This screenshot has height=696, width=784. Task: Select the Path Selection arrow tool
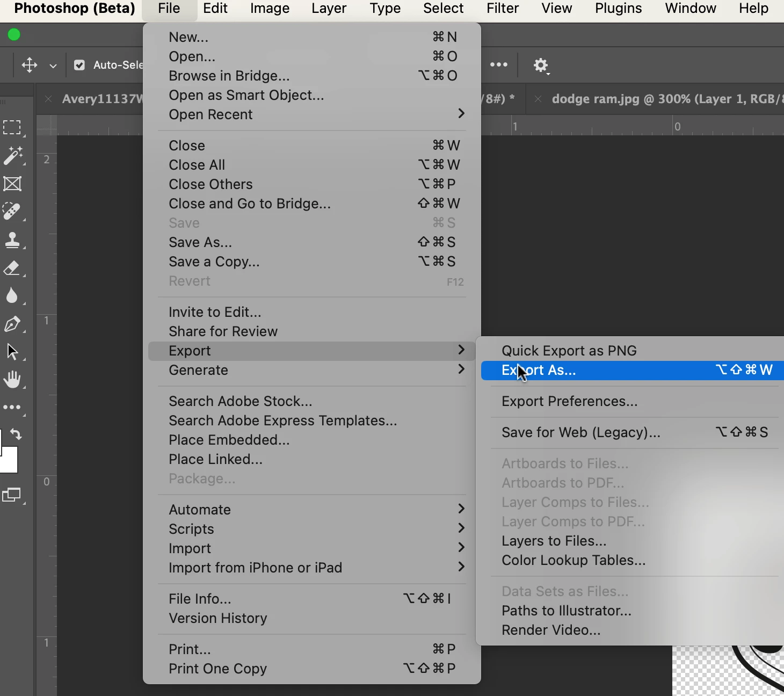click(x=12, y=352)
